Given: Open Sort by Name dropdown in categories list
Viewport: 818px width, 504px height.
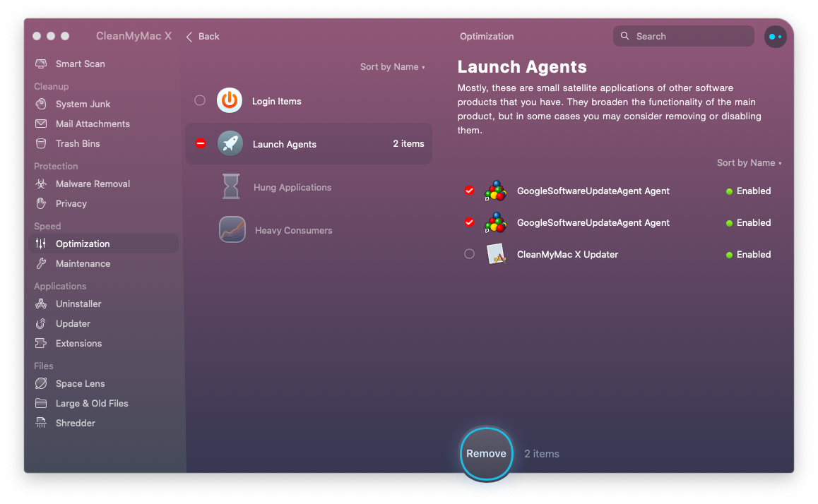Looking at the screenshot, I should click(x=392, y=67).
